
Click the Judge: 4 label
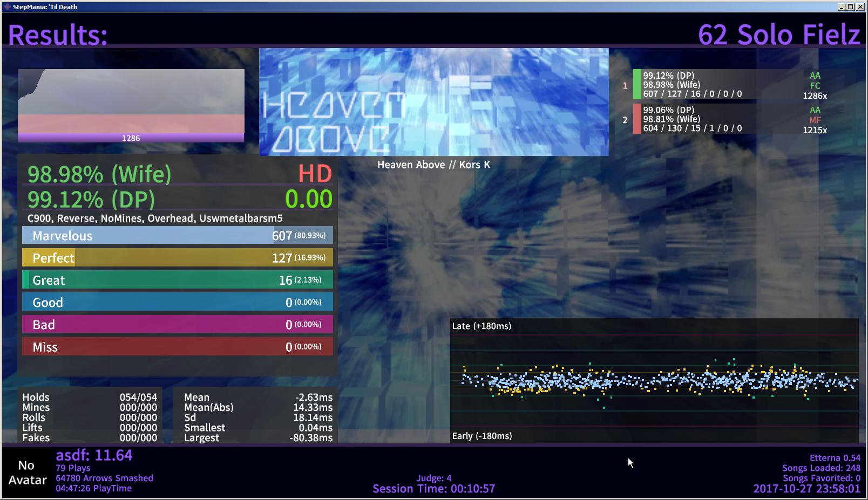(x=433, y=478)
